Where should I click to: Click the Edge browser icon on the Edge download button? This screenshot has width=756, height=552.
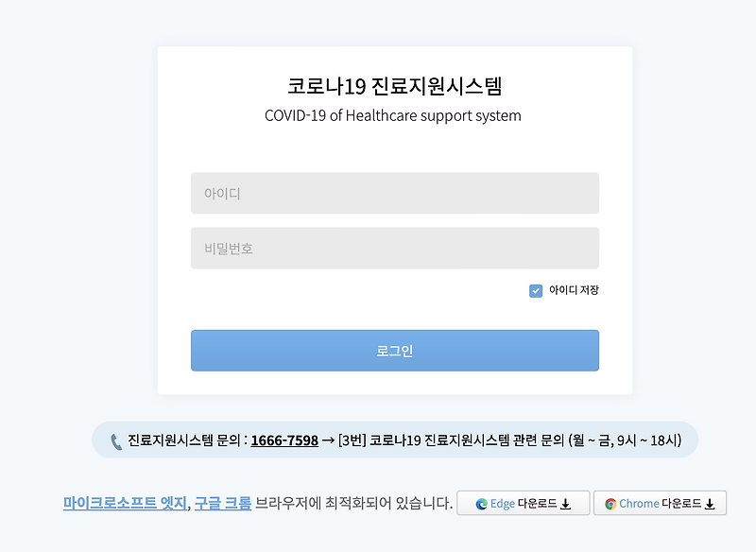point(482,503)
